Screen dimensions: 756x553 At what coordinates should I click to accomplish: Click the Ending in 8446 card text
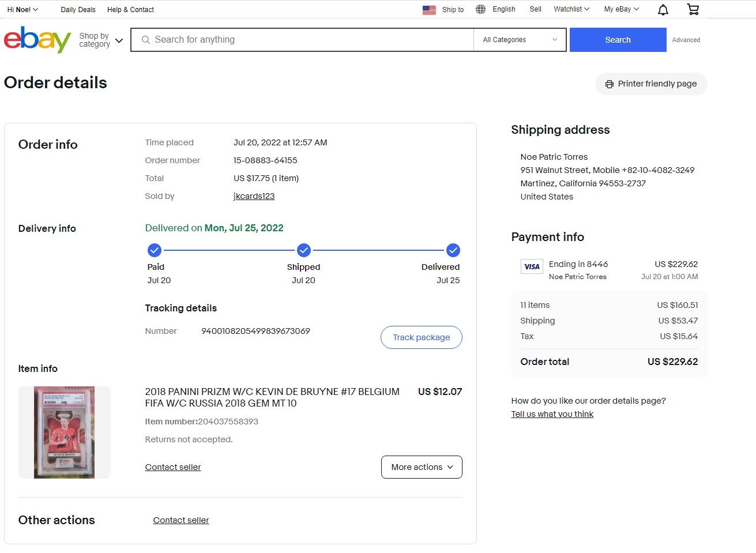[578, 264]
